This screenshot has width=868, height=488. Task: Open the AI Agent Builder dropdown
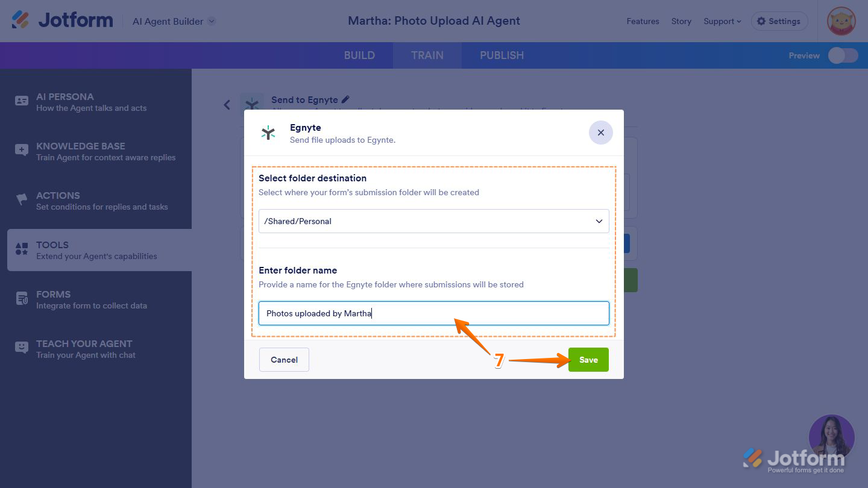pos(174,21)
